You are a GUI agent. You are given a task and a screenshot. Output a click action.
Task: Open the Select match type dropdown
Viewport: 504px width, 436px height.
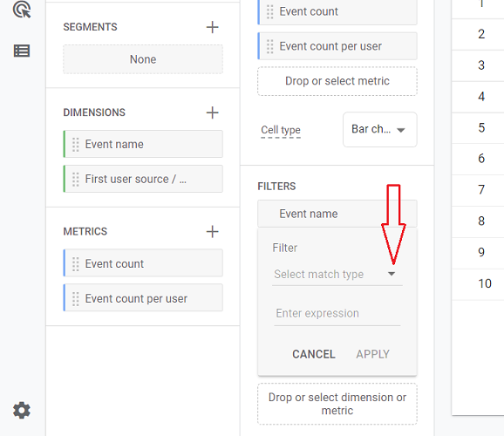pos(337,275)
